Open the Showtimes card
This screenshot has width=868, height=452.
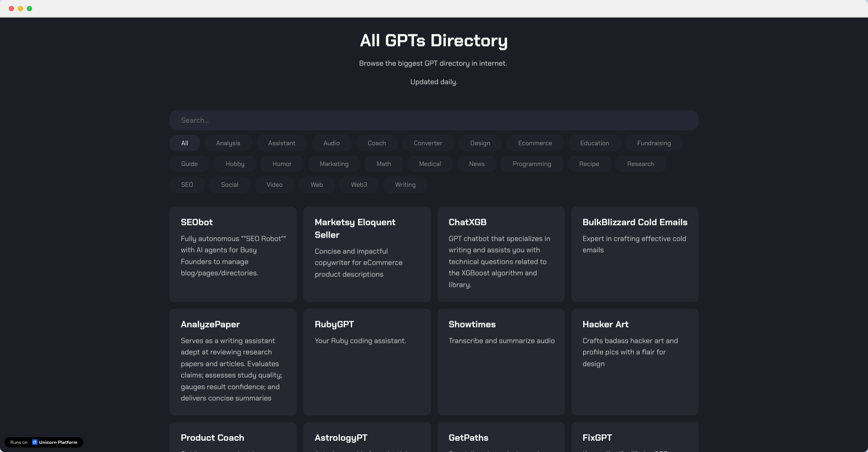click(x=501, y=362)
